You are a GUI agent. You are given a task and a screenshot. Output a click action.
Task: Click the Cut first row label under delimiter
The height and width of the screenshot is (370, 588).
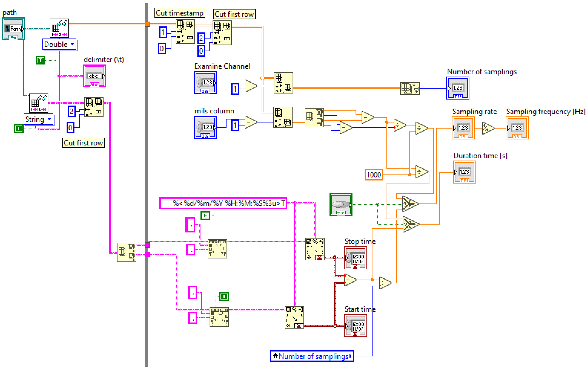point(83,143)
